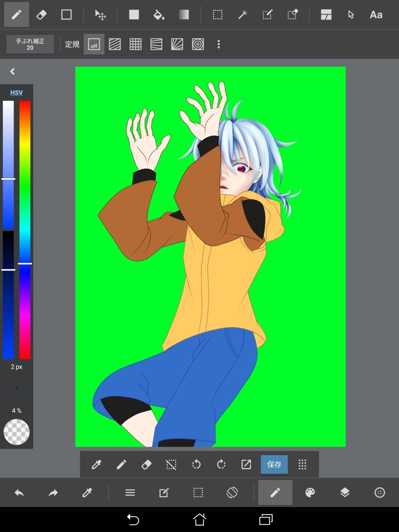Pick the Fill rectangle tool
The image size is (399, 532).
[134, 14]
